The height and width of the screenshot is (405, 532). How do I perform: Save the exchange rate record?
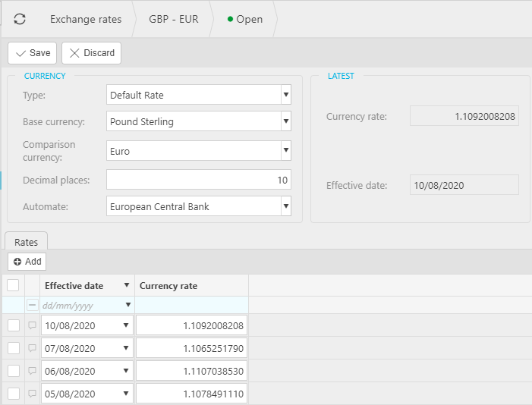pyautogui.click(x=33, y=53)
